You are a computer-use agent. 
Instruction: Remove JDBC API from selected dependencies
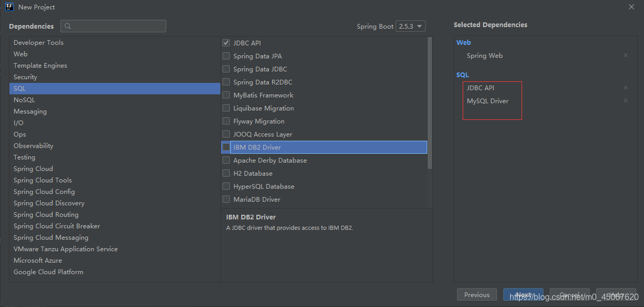(x=626, y=88)
